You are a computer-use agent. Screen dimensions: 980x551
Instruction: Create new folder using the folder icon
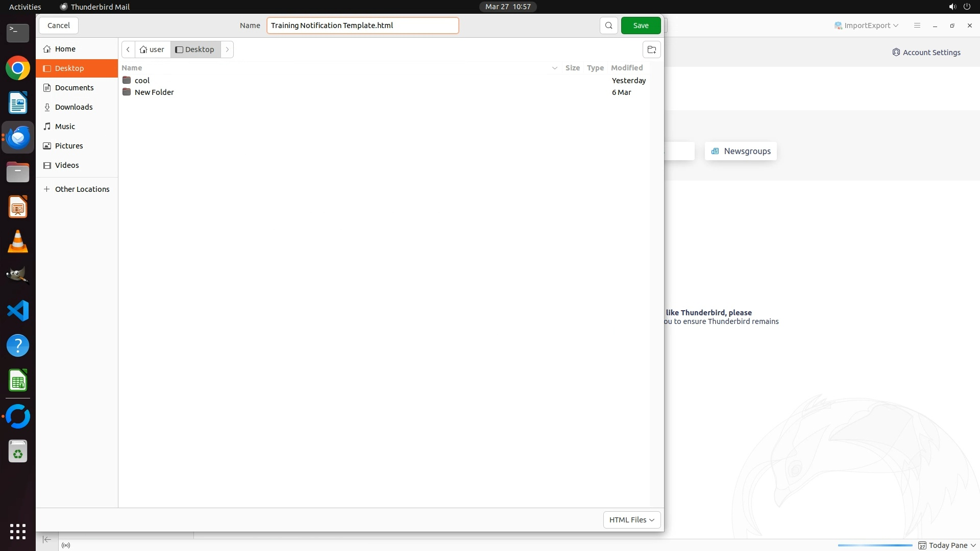(x=651, y=49)
